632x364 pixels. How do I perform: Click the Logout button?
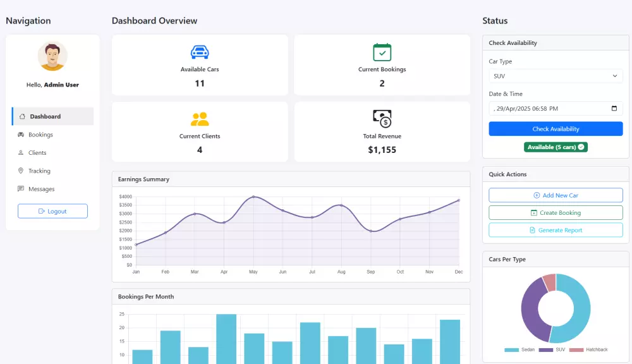click(52, 211)
